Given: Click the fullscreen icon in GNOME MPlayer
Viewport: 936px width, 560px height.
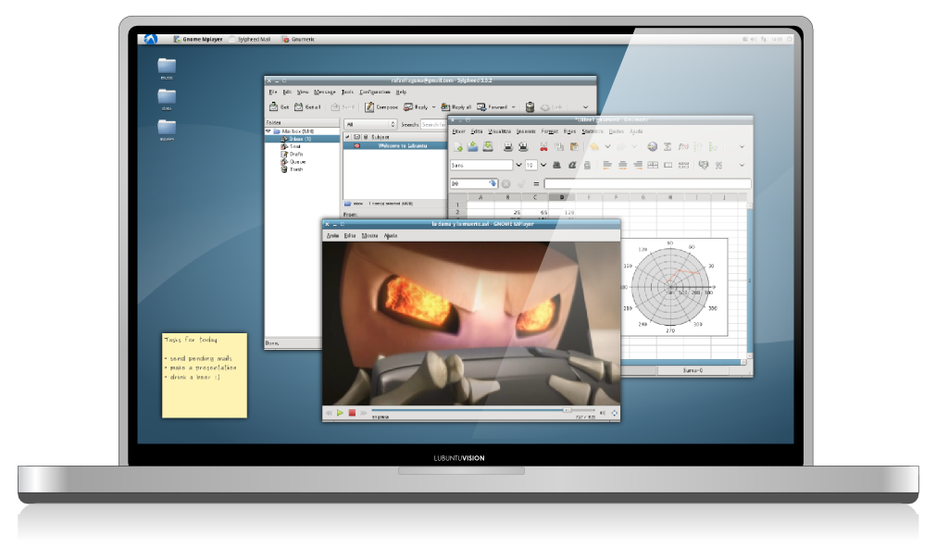Looking at the screenshot, I should (x=614, y=413).
